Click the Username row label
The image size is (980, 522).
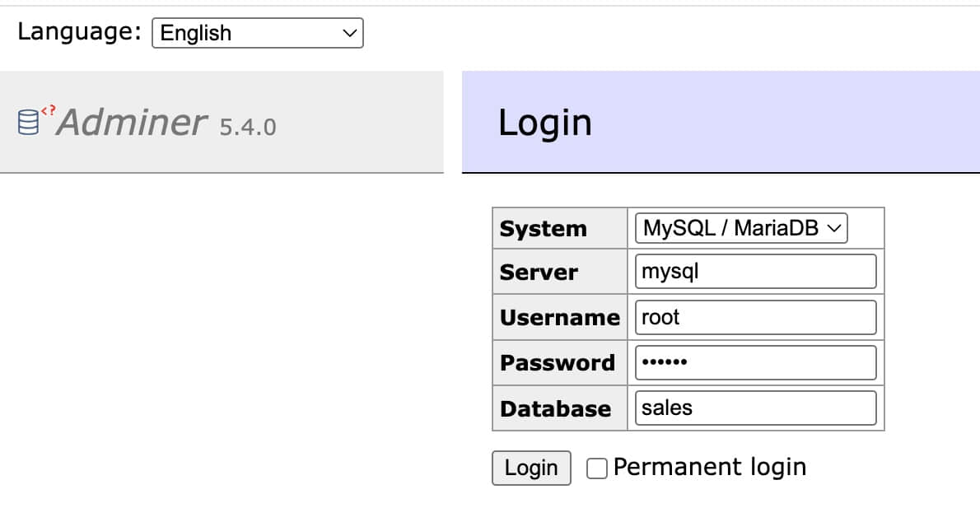point(559,318)
